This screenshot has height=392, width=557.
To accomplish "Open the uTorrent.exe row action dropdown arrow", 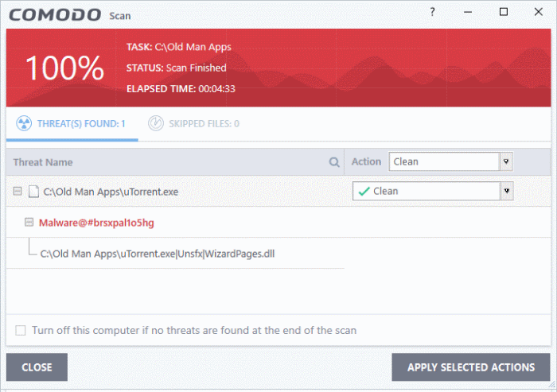I will click(507, 191).
